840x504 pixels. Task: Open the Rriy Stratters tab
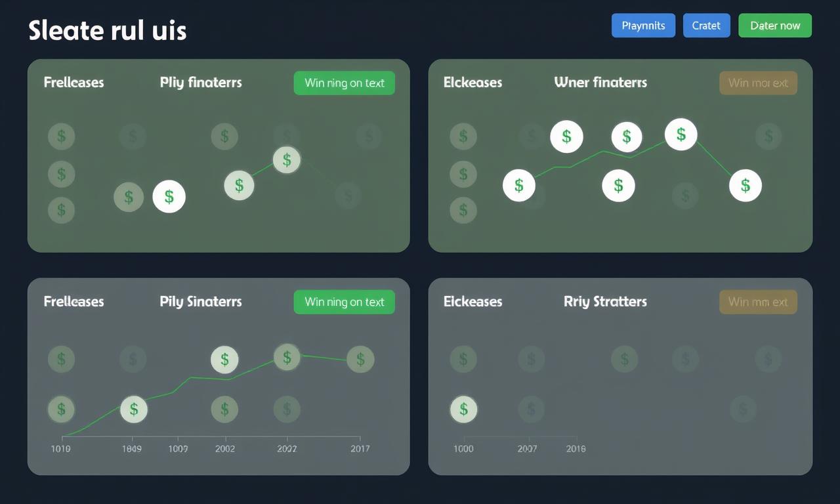coord(605,302)
